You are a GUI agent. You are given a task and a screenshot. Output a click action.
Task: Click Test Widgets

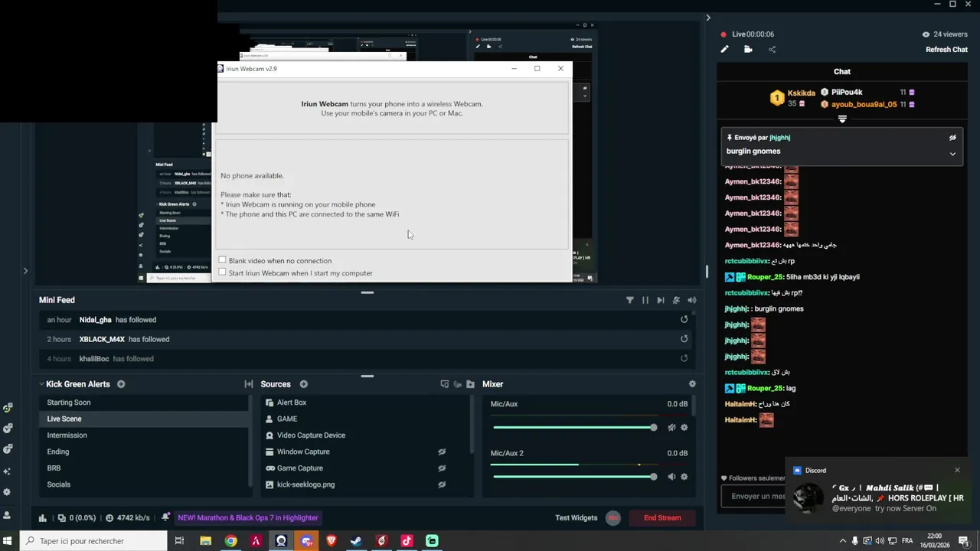[x=576, y=518]
